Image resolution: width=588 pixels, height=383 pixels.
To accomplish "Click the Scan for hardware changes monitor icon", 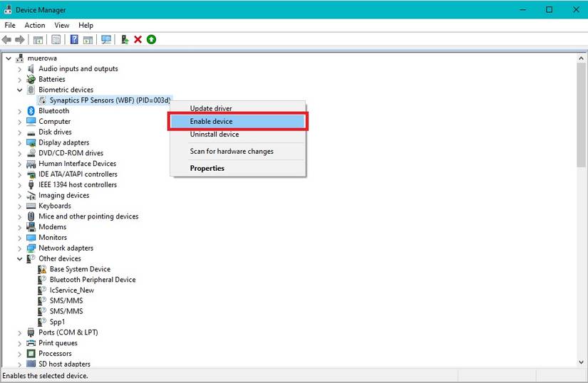I will (x=106, y=39).
